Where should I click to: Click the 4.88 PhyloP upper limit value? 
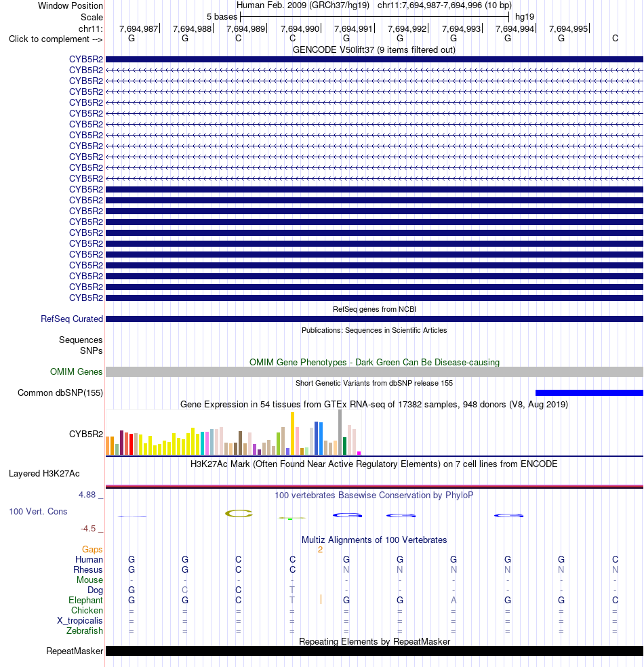[87, 494]
